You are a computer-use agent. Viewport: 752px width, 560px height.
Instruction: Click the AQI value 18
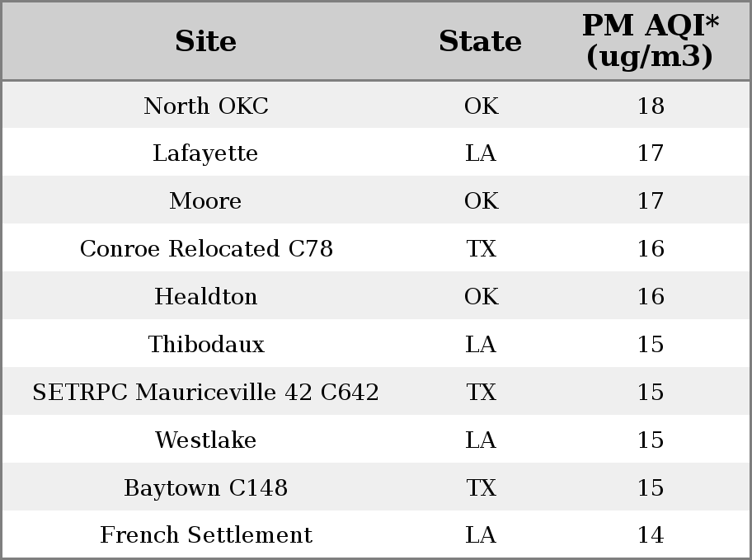coord(651,106)
